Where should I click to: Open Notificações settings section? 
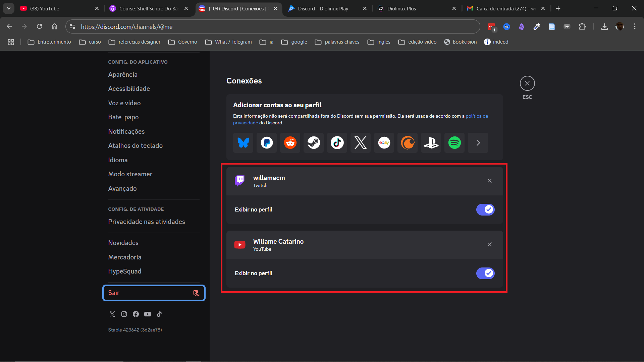(126, 131)
